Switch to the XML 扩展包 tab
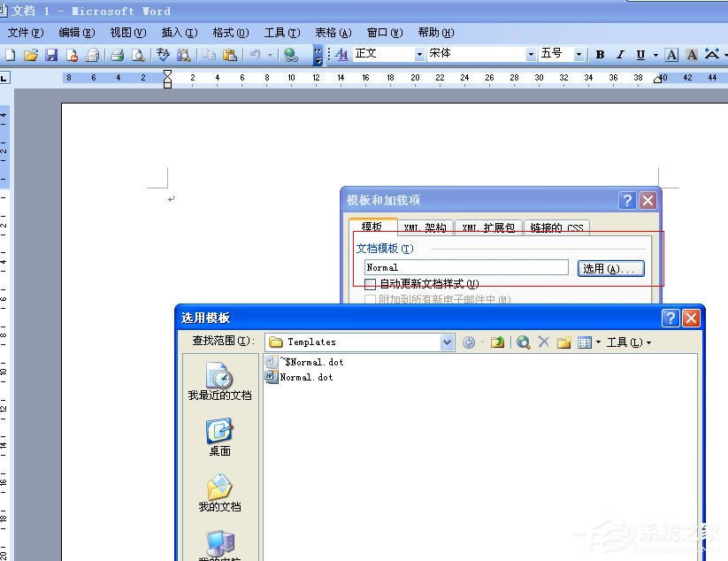The image size is (728, 561). click(488, 227)
